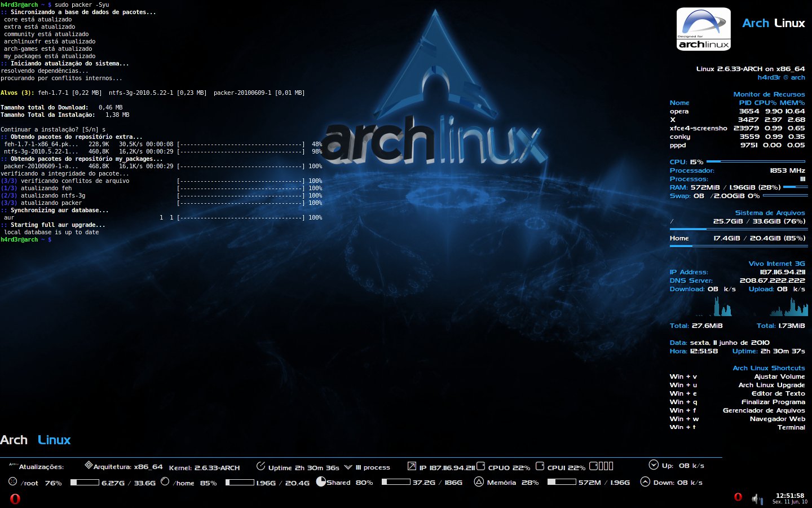Click the 'h4rd3r @ arch' label in the conky panel
The width and height of the screenshot is (812, 508).
(782, 77)
